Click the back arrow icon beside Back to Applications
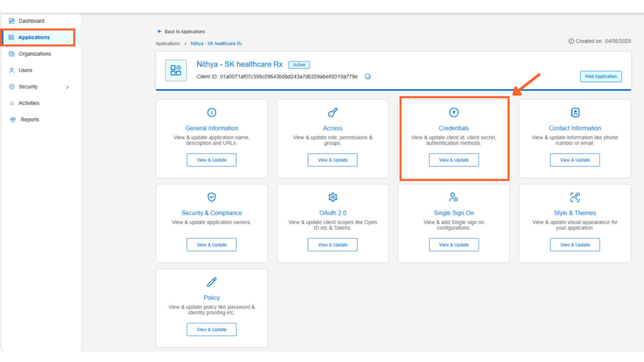The image size is (644, 362). click(159, 32)
